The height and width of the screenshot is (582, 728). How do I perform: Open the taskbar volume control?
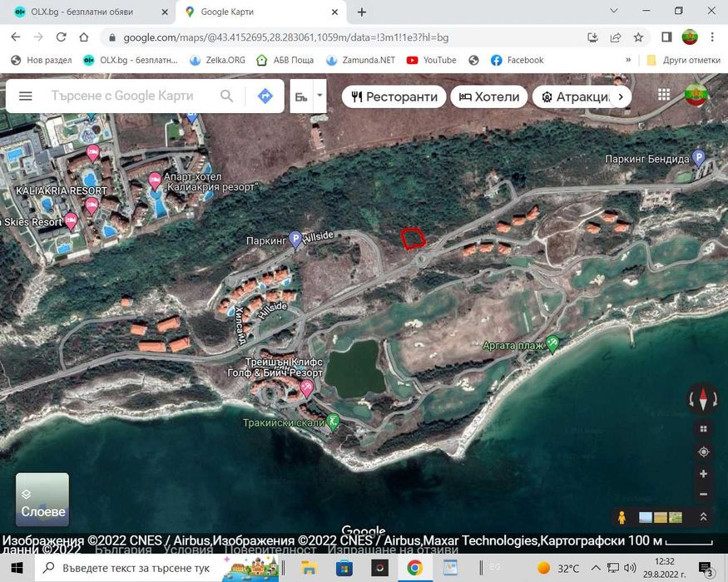coord(630,568)
